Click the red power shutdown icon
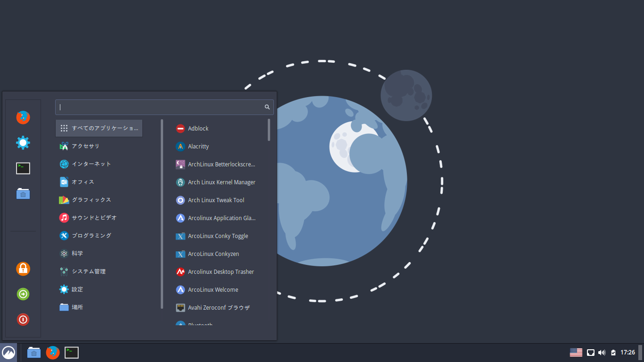The width and height of the screenshot is (644, 362). (23, 320)
